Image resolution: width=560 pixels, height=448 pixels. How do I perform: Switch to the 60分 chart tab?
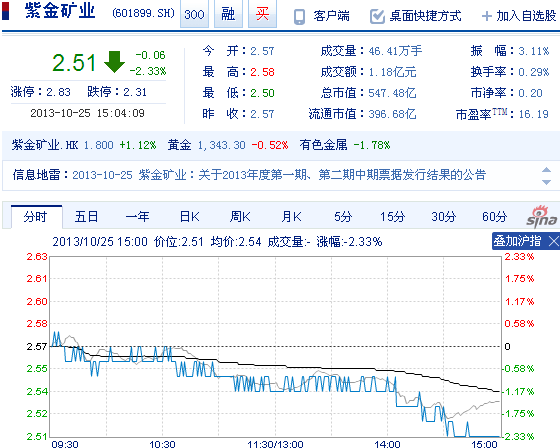point(494,217)
